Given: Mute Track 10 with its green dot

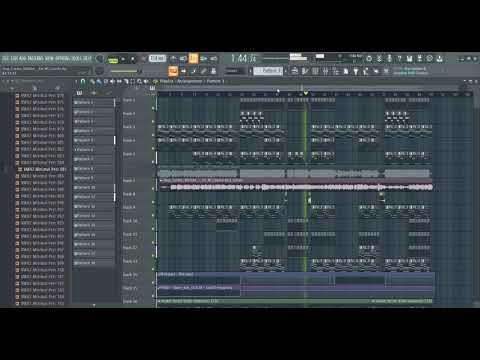Looking at the screenshot, I should pos(153,229).
